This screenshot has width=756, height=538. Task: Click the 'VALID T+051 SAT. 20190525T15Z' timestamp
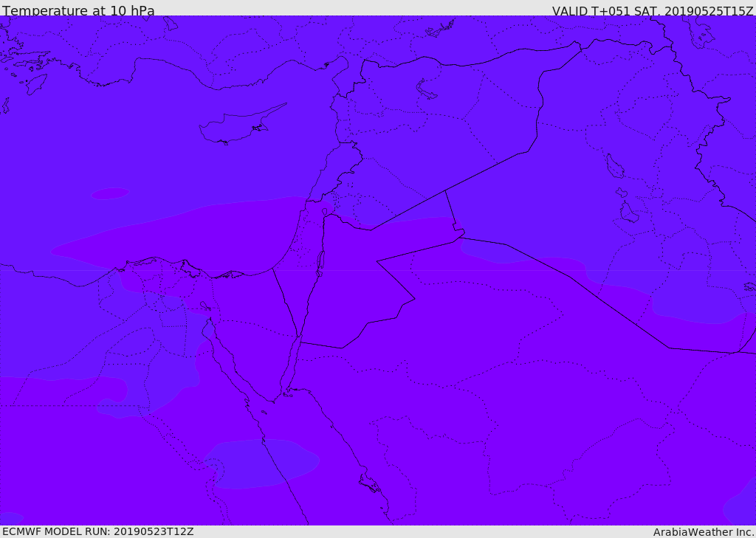(653, 10)
